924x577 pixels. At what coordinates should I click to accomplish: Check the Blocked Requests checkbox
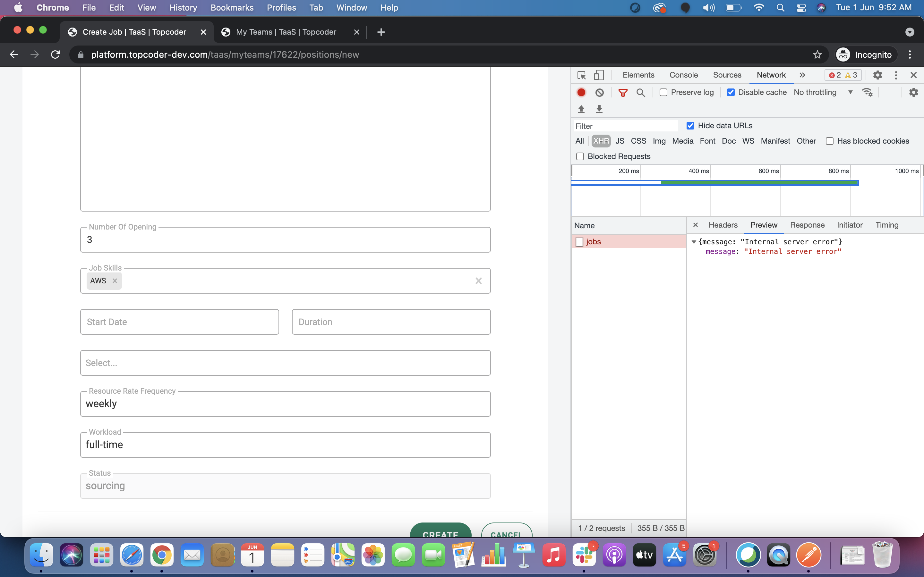(580, 156)
